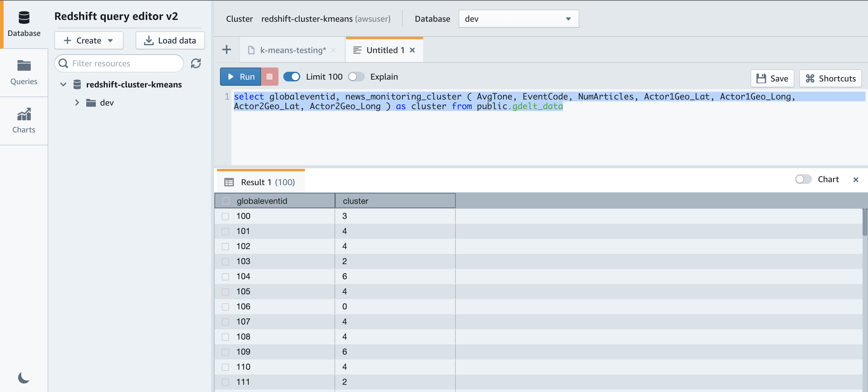Select the Result 1 tab
The height and width of the screenshot is (392, 868).
[x=260, y=182]
